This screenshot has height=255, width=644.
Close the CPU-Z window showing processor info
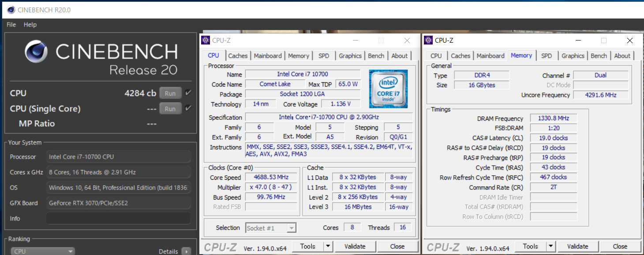[x=407, y=41]
